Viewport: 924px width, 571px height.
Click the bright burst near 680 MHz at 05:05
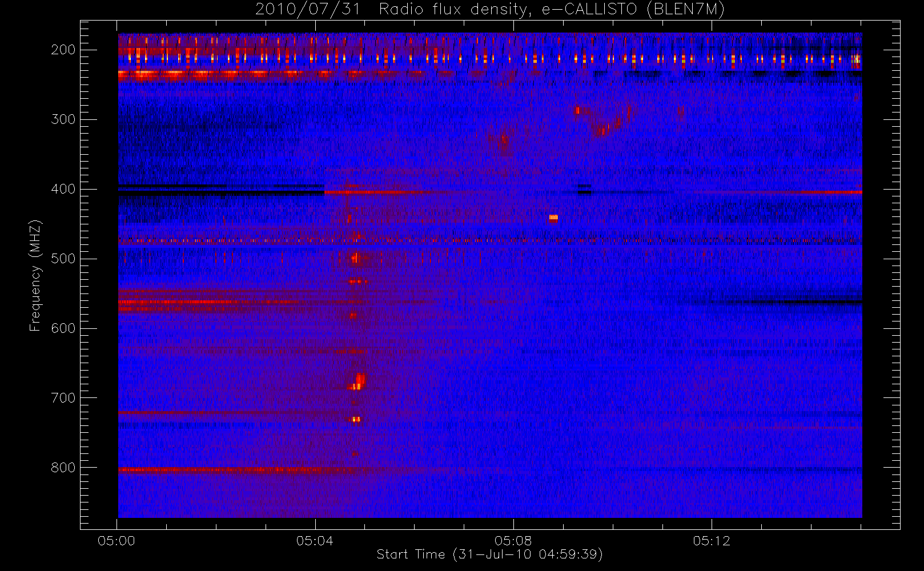[358, 381]
